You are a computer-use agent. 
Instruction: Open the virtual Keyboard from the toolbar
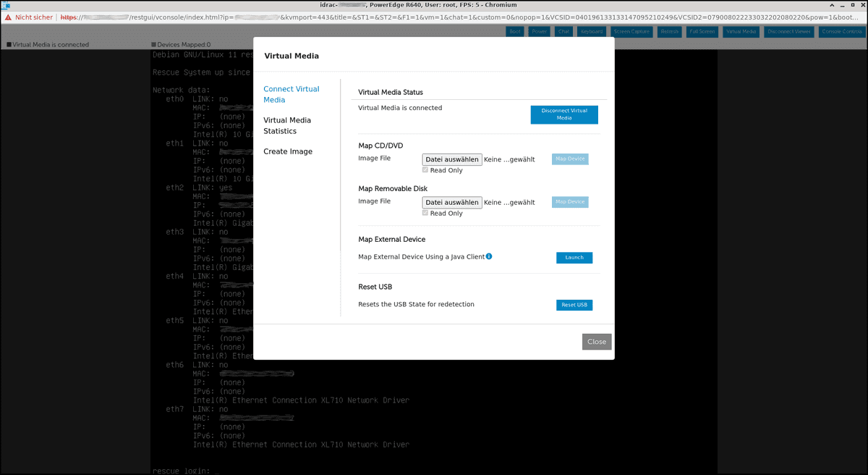[592, 31]
